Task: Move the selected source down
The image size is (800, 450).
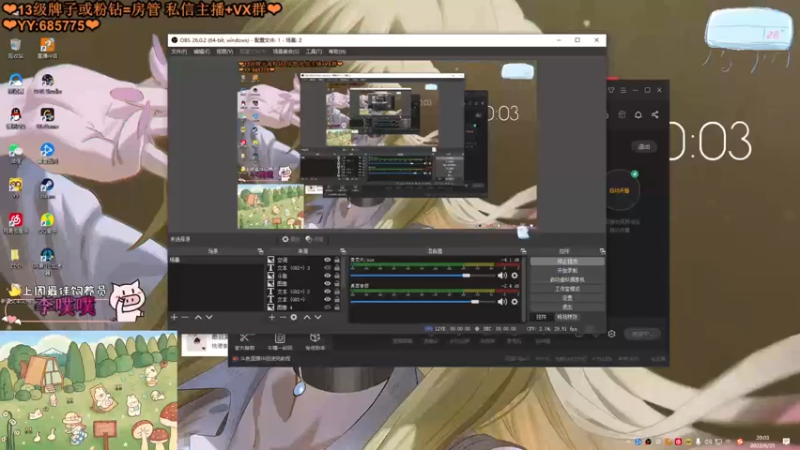Action: [x=318, y=317]
